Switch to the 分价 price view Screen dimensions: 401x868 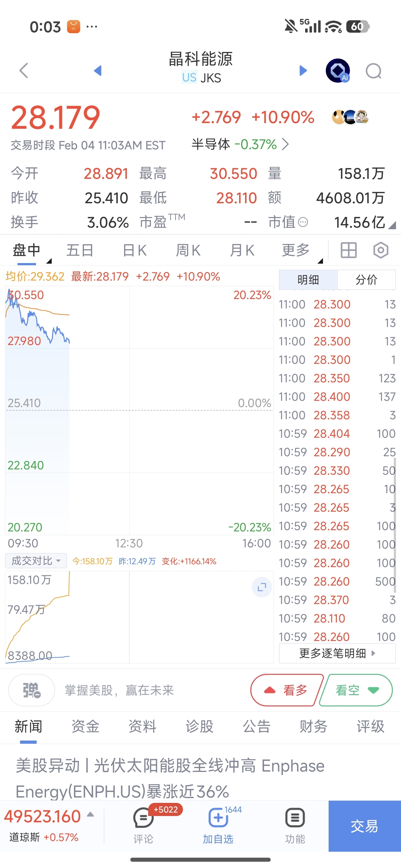tap(366, 280)
